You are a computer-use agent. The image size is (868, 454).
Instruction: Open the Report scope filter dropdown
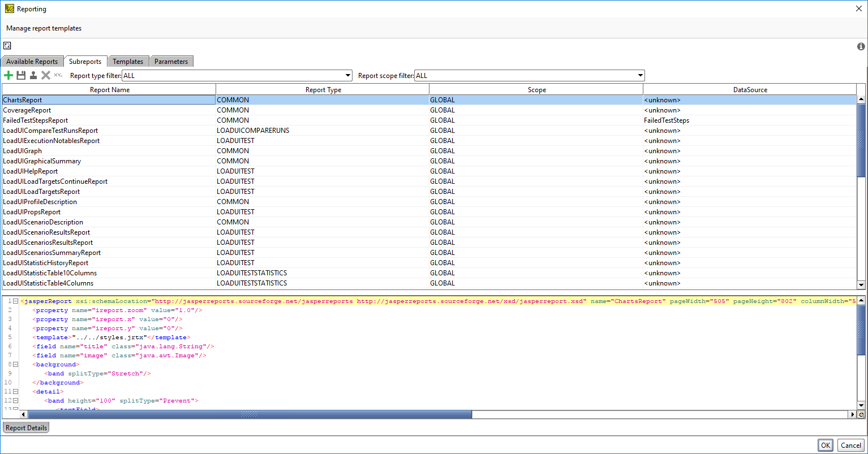[x=639, y=75]
